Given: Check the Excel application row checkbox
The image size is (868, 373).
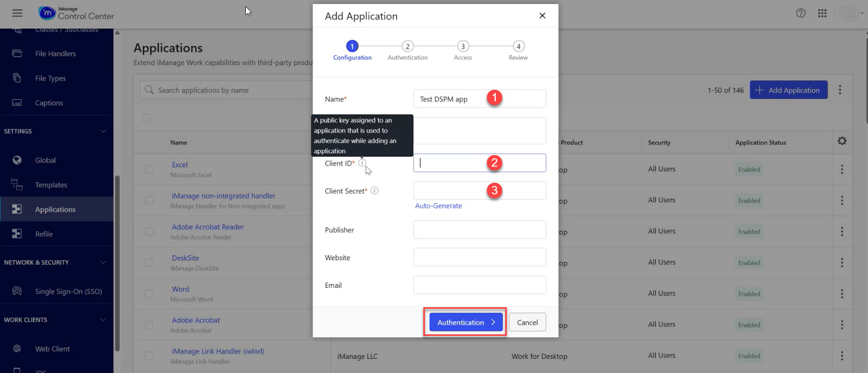Looking at the screenshot, I should coord(149,169).
